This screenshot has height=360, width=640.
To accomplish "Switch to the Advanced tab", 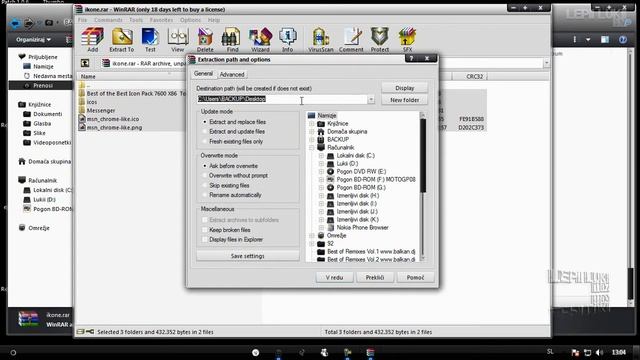I will 232,74.
